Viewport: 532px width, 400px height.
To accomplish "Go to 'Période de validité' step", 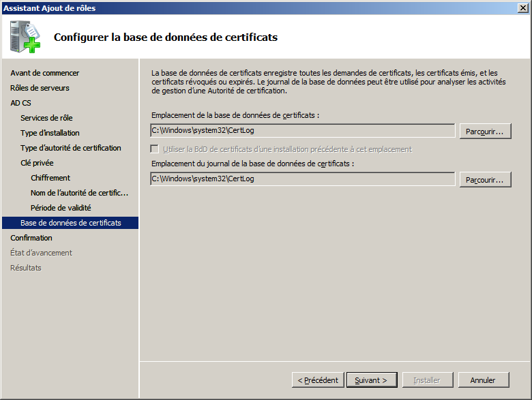I will click(x=61, y=208).
